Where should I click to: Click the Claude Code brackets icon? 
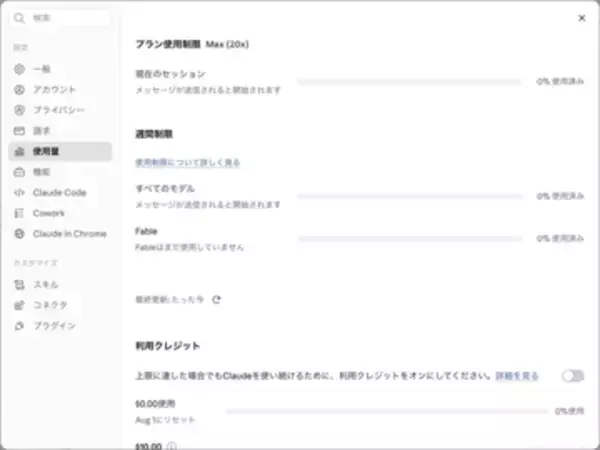click(19, 192)
